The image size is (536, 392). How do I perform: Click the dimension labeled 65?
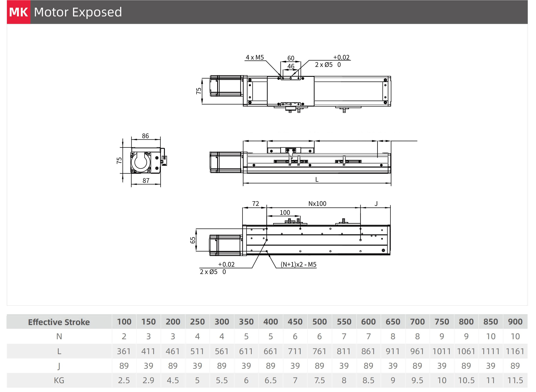click(x=193, y=240)
